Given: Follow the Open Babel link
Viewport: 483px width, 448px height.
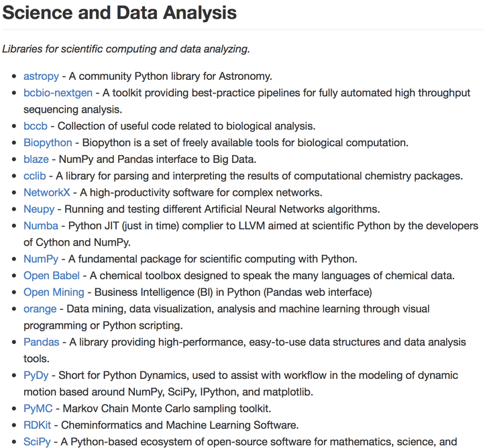Looking at the screenshot, I should click(52, 276).
